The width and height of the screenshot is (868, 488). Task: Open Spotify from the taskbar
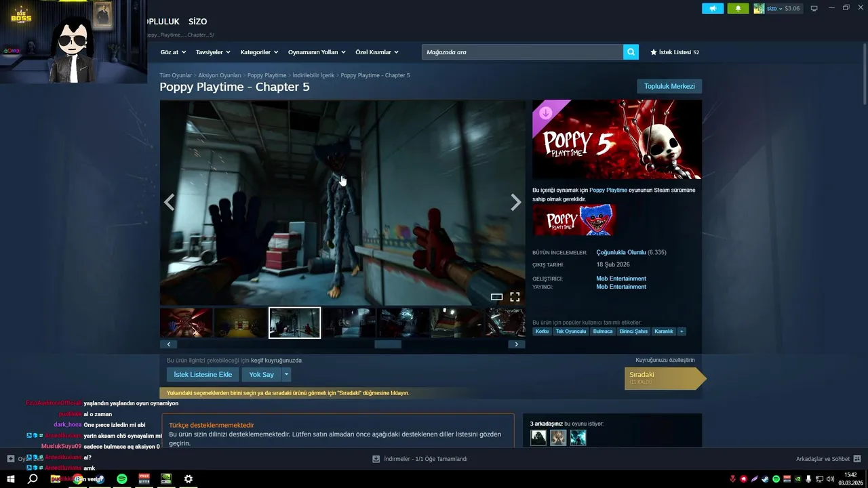tap(122, 479)
